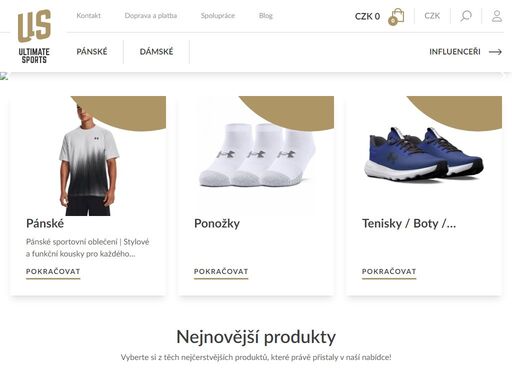The height and width of the screenshot is (384, 512).
Task: Go to Spolupráce page
Action: (x=218, y=15)
